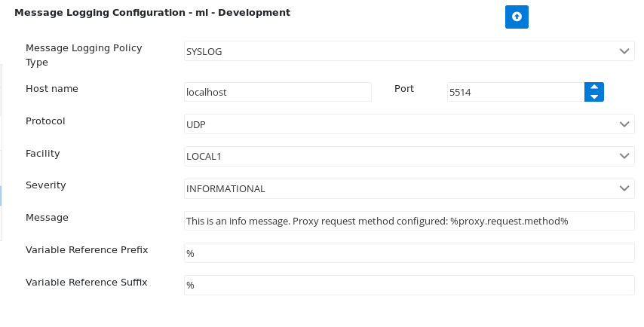Click the Host name input field
644x327 pixels.
tap(278, 92)
